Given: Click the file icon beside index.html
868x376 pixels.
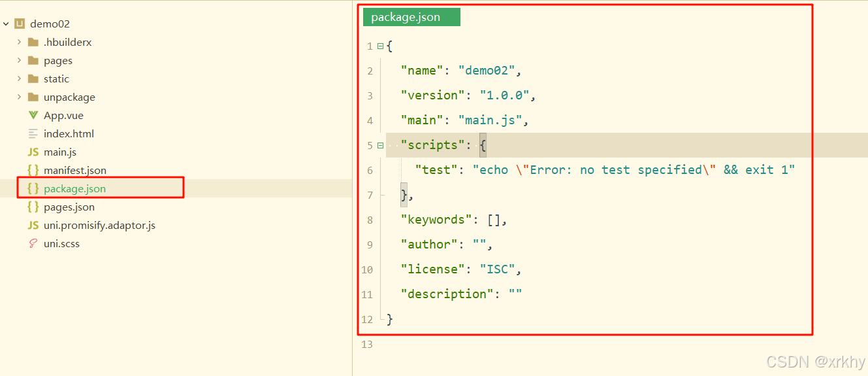Looking at the screenshot, I should tap(33, 134).
